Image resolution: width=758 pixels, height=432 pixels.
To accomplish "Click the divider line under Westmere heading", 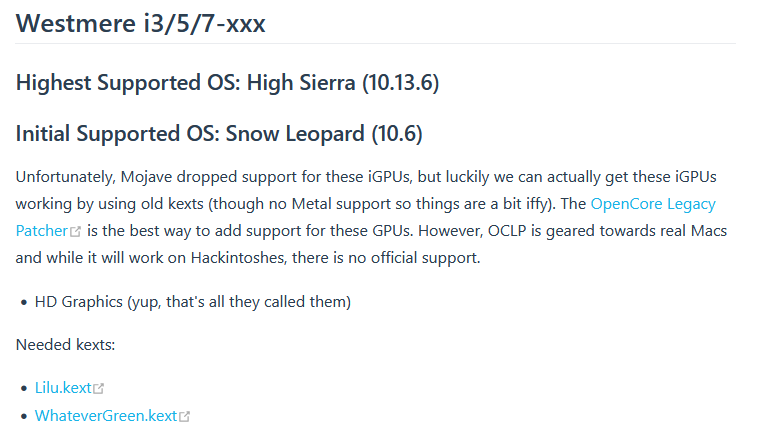I will [376, 44].
